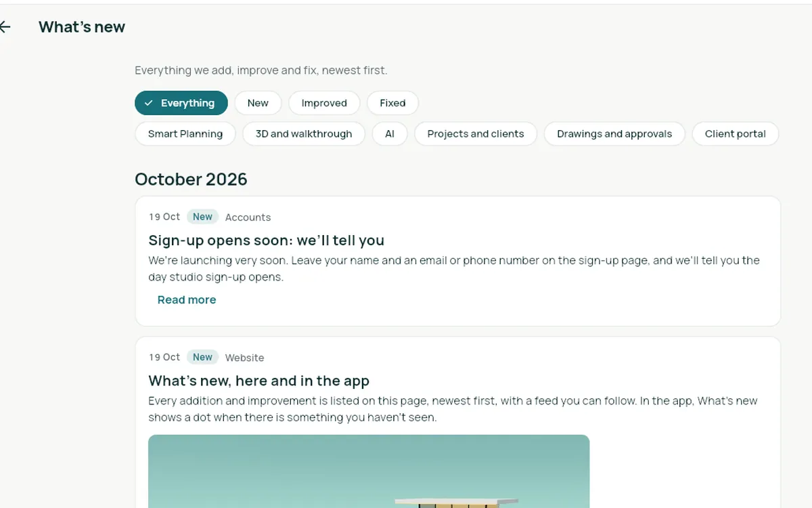This screenshot has width=812, height=508.
Task: Choose the Drawings and approvals topic chip
Action: pyautogui.click(x=614, y=133)
